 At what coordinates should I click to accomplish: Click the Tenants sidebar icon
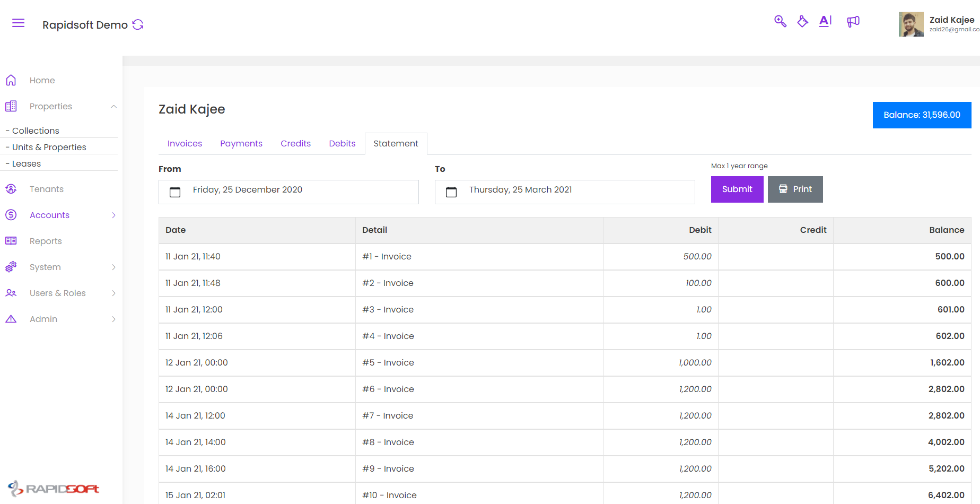click(11, 189)
